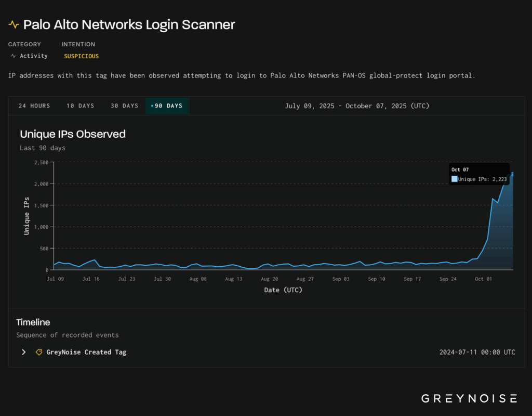
Task: Switch to the 24 HOURS tab
Action: point(34,106)
